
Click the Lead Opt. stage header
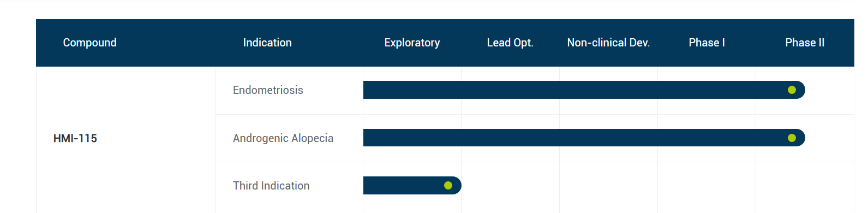click(x=510, y=43)
